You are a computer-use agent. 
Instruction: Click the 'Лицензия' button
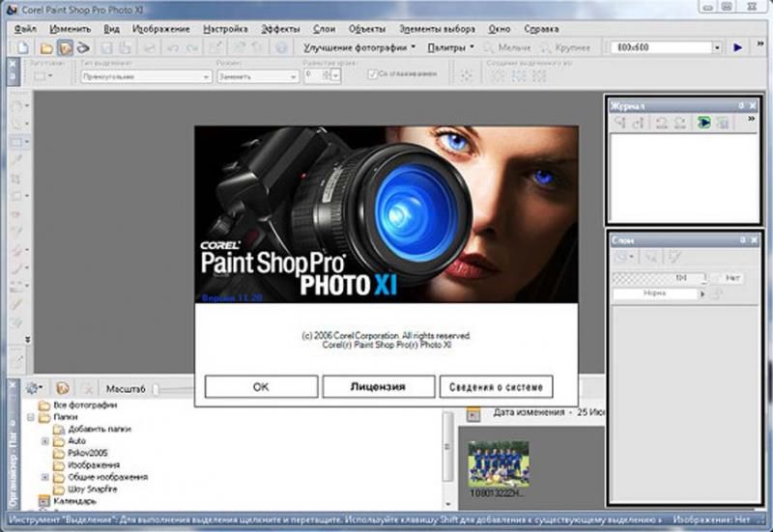pyautogui.click(x=378, y=386)
